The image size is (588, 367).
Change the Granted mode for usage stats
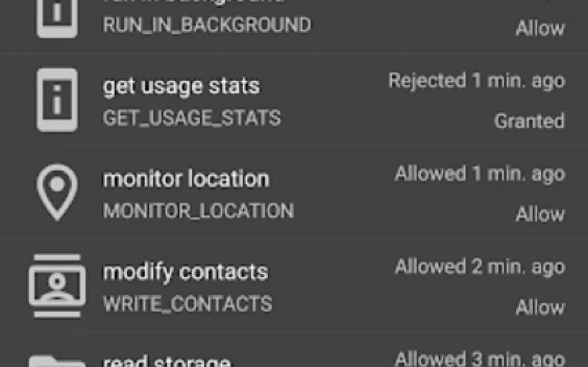529,121
